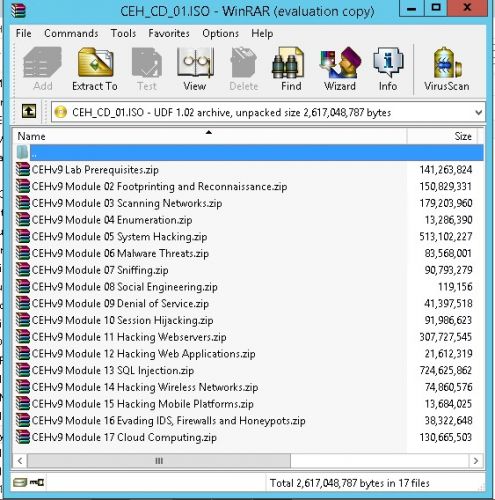Viewport: 495px width, 500px height.
Task: Close the WinRAR window
Action: tap(468, 8)
